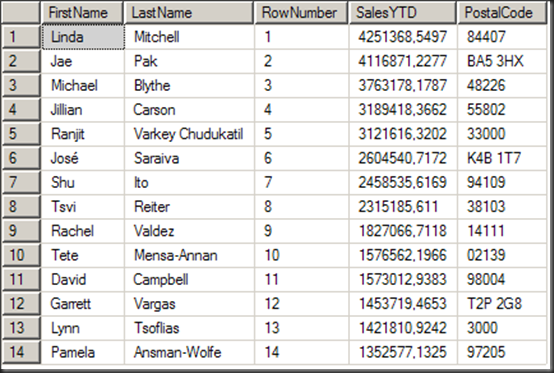Select the Varkey Chudukatil last name cell
This screenshot has height=373, width=554.
click(189, 134)
